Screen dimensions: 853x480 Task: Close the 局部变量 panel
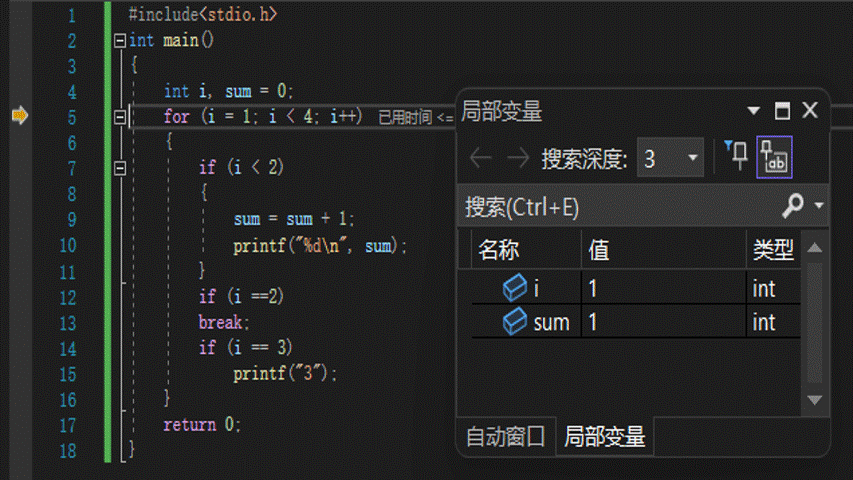click(810, 110)
